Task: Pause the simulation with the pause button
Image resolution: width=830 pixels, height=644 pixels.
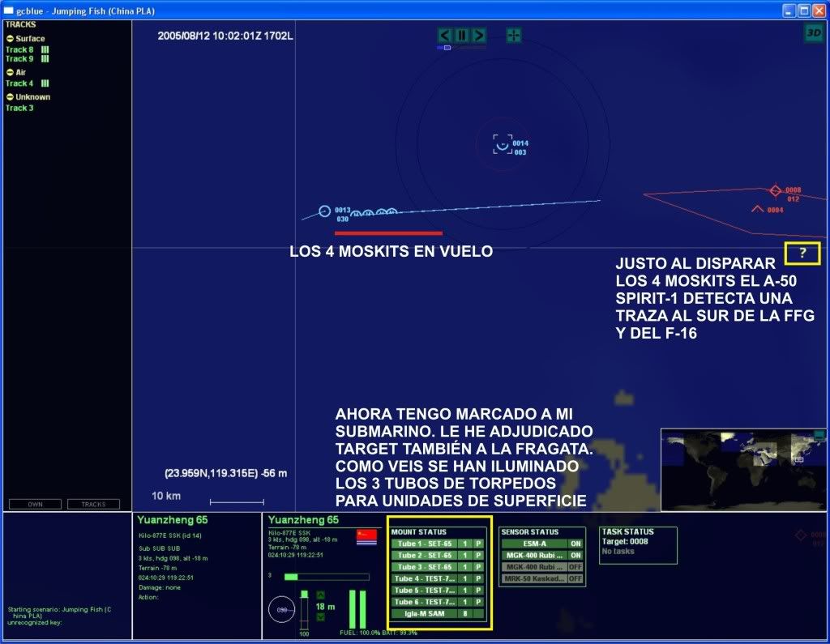Action: coord(462,35)
